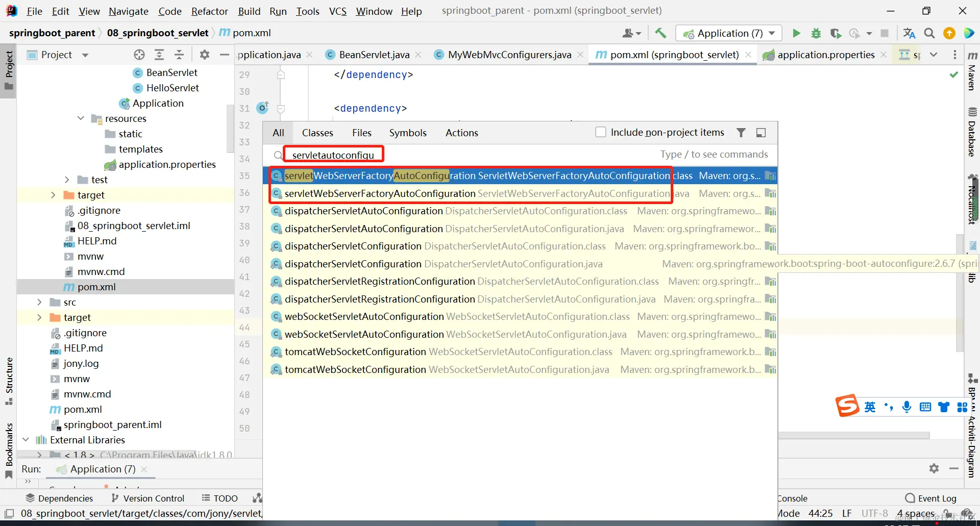Build project with the hammer icon

660,33
